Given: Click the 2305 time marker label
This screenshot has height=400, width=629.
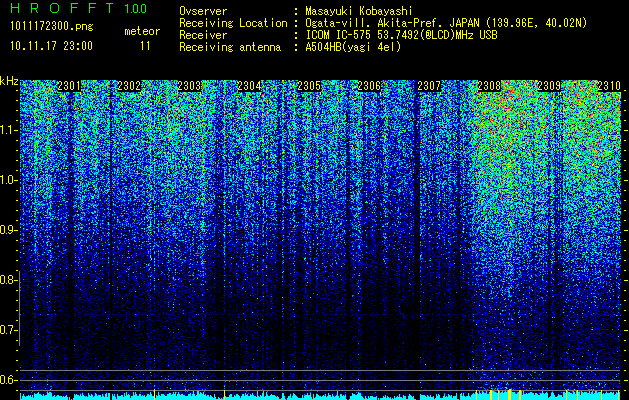Looking at the screenshot, I should pos(309,86).
